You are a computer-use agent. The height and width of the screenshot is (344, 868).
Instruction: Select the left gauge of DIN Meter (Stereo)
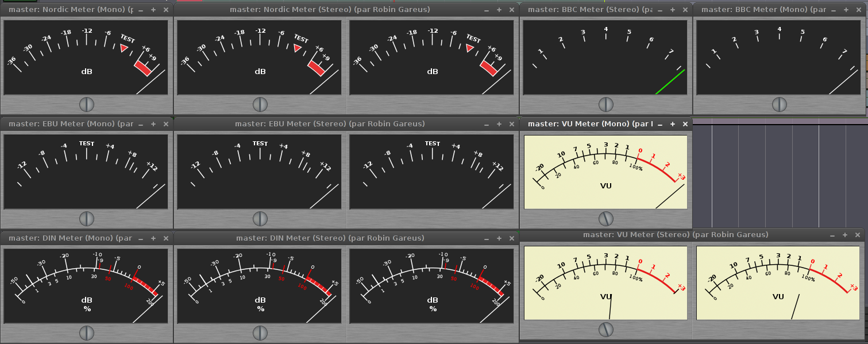tap(260, 286)
